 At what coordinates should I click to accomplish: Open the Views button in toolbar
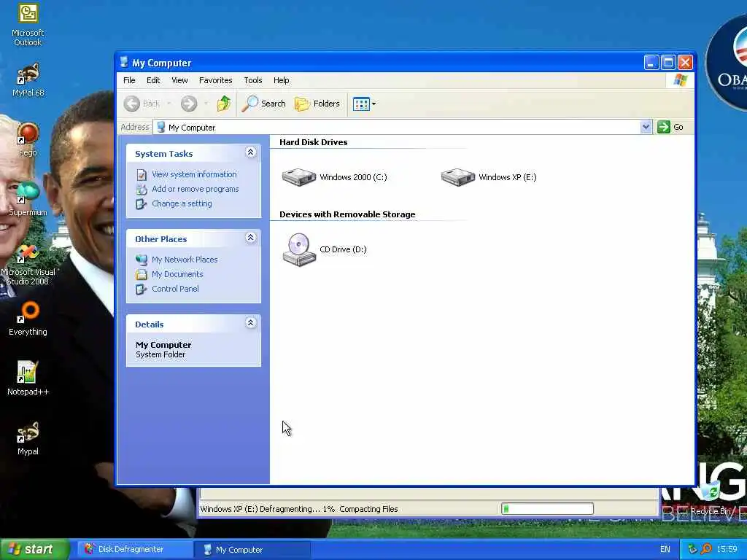coord(361,104)
